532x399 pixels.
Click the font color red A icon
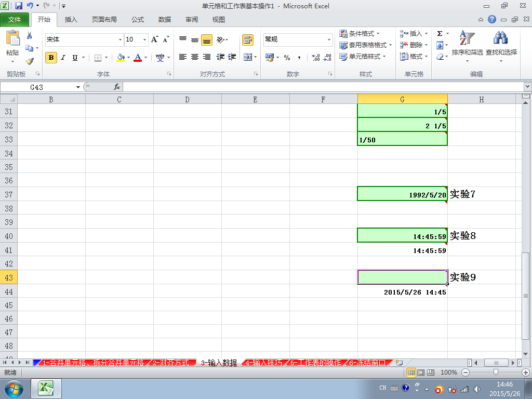coord(138,58)
